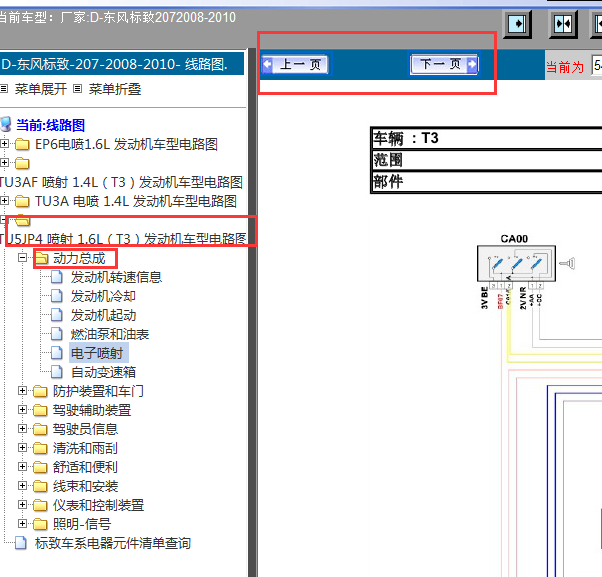The image size is (602, 577).
Task: Open the 自动变速箱 document
Action: (x=103, y=372)
